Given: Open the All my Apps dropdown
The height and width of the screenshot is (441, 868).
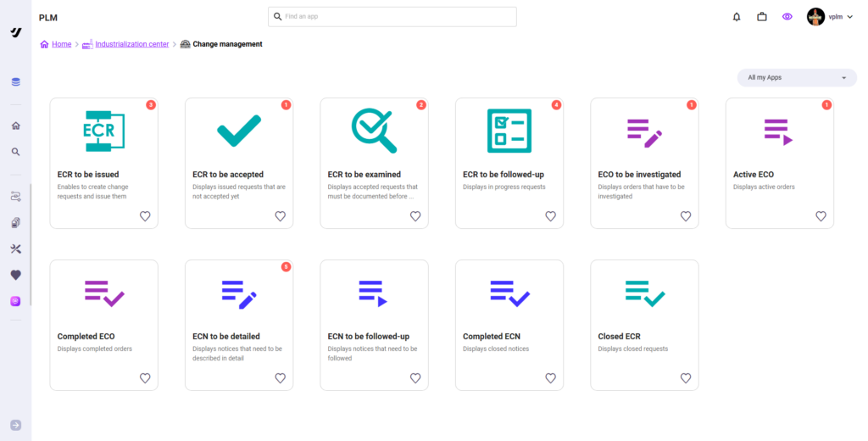Looking at the screenshot, I should coord(797,78).
